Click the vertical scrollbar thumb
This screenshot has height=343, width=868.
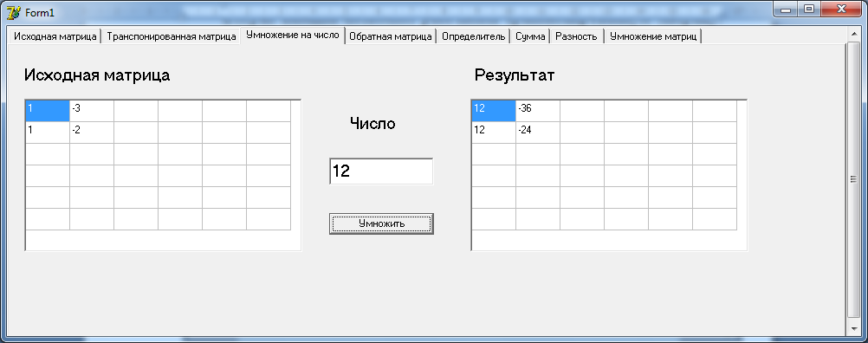[853, 180]
